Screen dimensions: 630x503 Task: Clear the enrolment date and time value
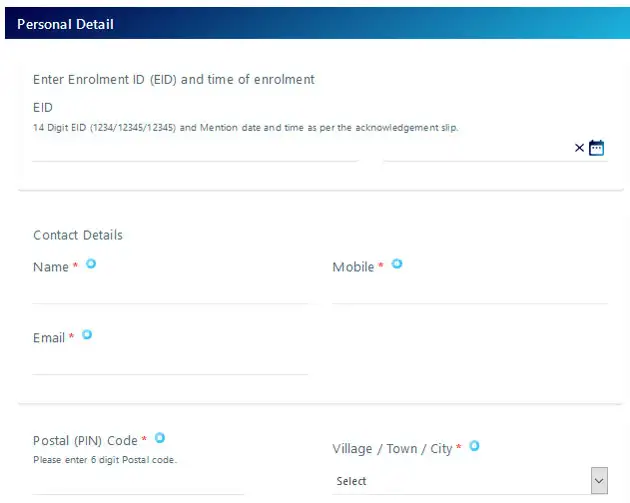click(x=579, y=148)
